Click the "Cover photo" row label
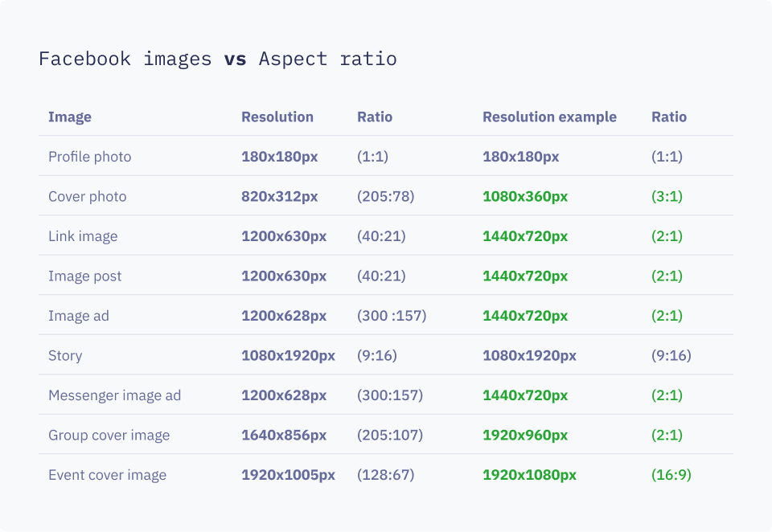 [x=87, y=197]
